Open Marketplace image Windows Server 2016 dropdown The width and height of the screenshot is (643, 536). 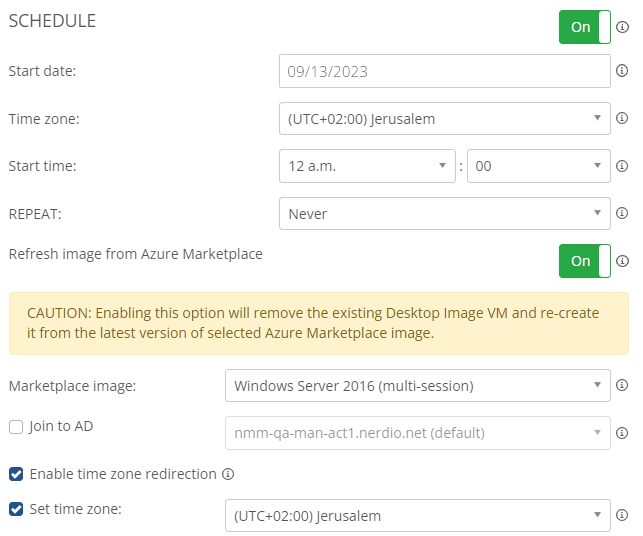[x=417, y=385]
